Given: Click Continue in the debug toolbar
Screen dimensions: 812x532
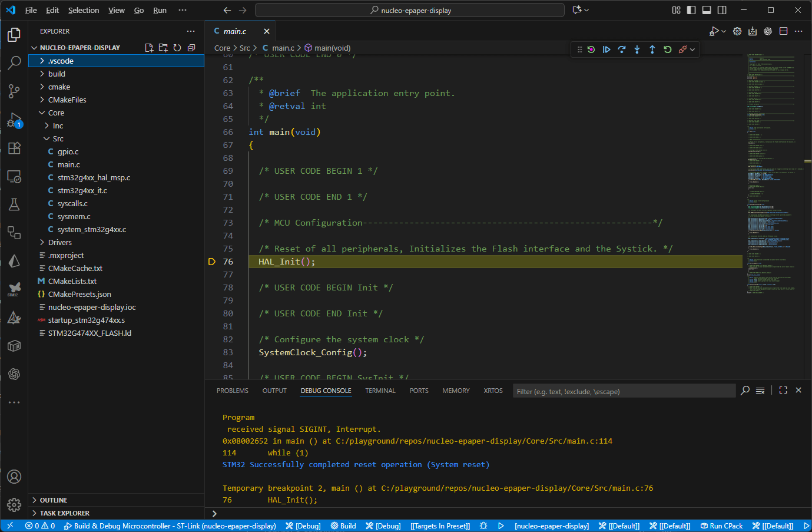Looking at the screenshot, I should click(606, 49).
